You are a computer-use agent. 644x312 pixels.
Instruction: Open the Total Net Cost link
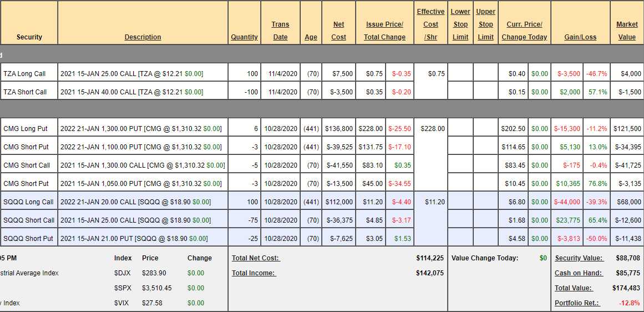pos(256,258)
